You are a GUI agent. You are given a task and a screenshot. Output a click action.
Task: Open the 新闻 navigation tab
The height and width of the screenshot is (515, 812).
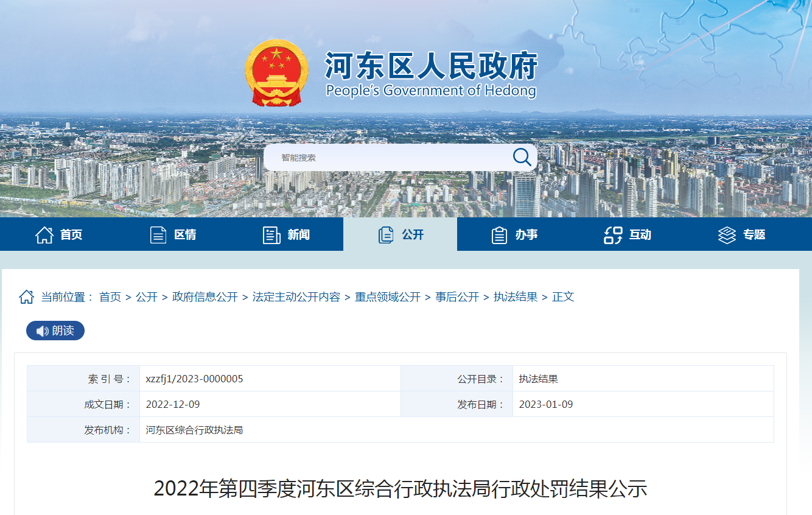298,235
